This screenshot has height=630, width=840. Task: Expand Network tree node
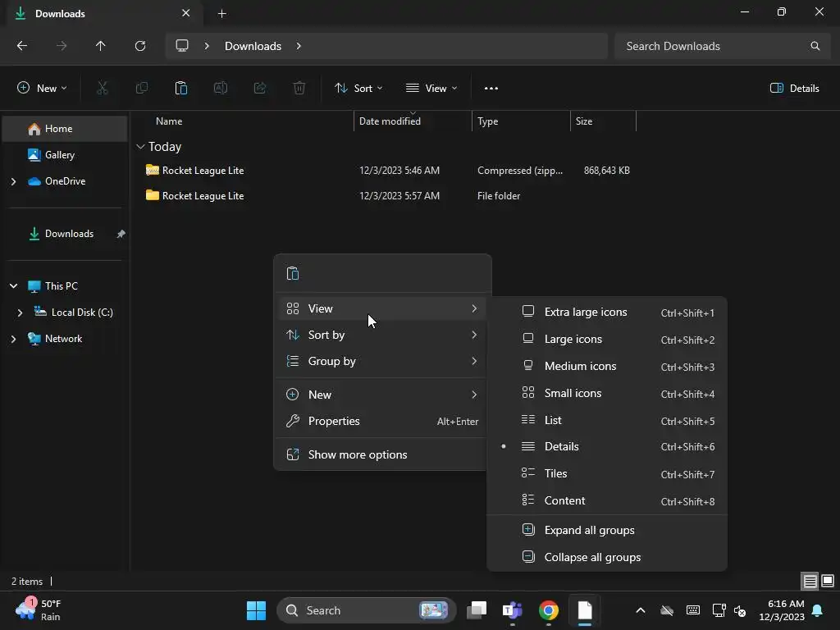tap(13, 339)
